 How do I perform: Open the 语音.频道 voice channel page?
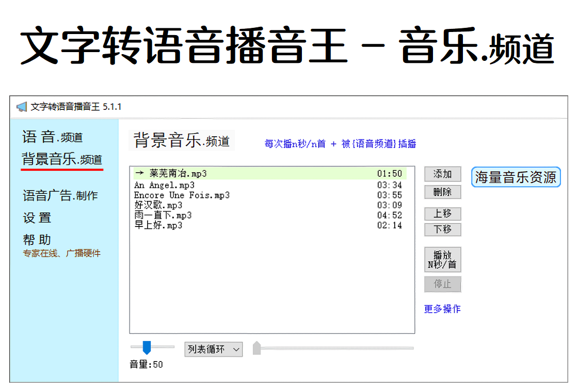[52, 137]
